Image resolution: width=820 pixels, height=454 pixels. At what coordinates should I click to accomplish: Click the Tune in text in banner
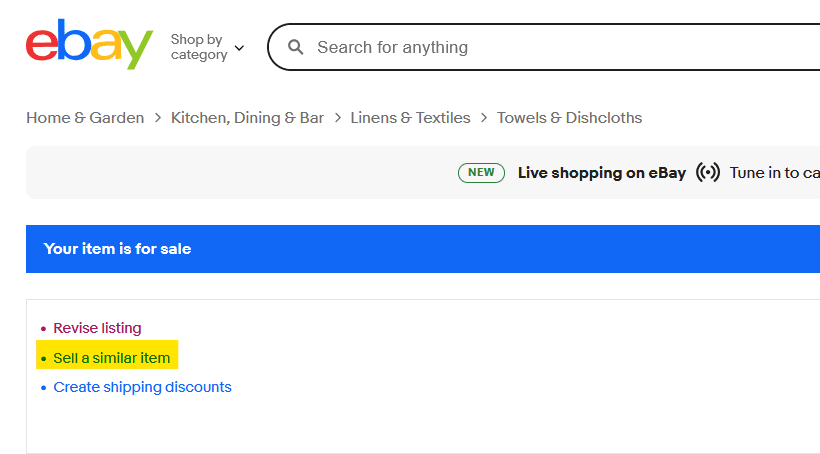[775, 173]
